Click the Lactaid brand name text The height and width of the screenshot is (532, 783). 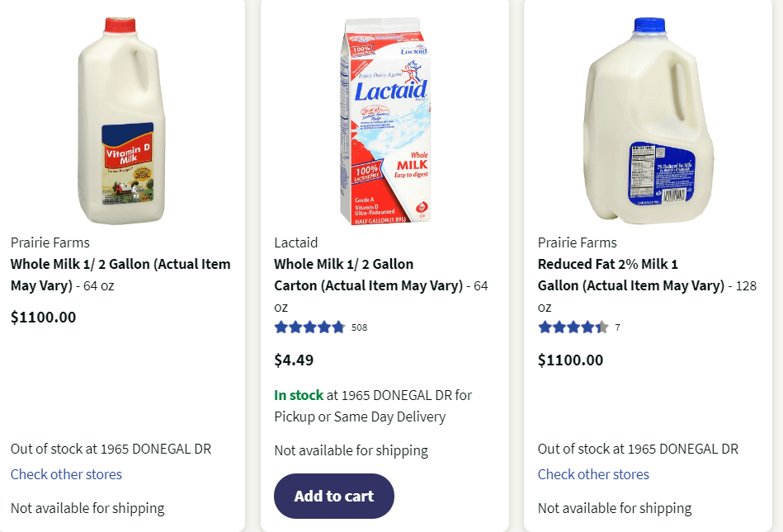295,242
